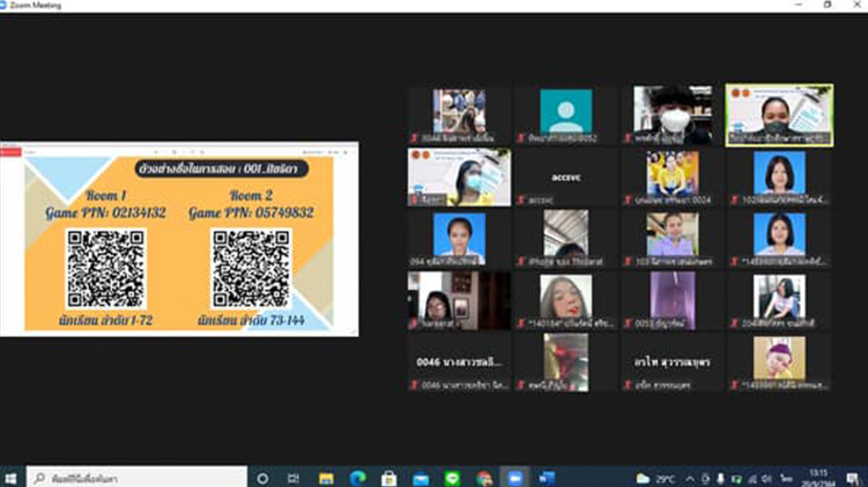Click muted mic icon on the 103 tile
This screenshot has width=868, height=487.
pyautogui.click(x=627, y=261)
